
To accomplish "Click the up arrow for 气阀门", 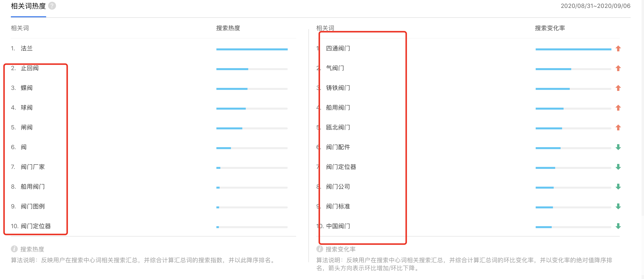I will [618, 68].
